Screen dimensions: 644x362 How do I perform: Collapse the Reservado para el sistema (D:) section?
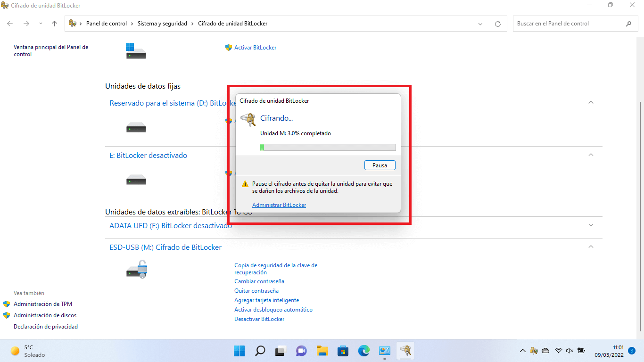click(591, 103)
